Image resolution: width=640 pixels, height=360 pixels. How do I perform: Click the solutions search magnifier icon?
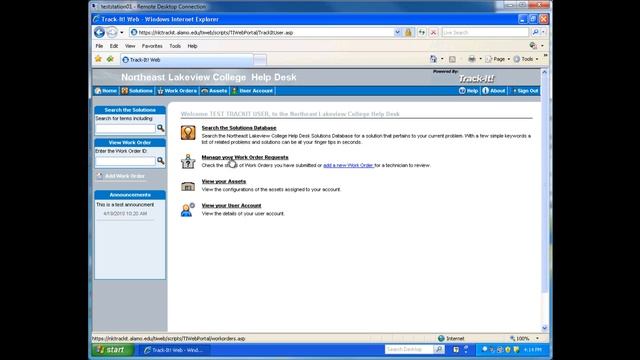coord(160,128)
